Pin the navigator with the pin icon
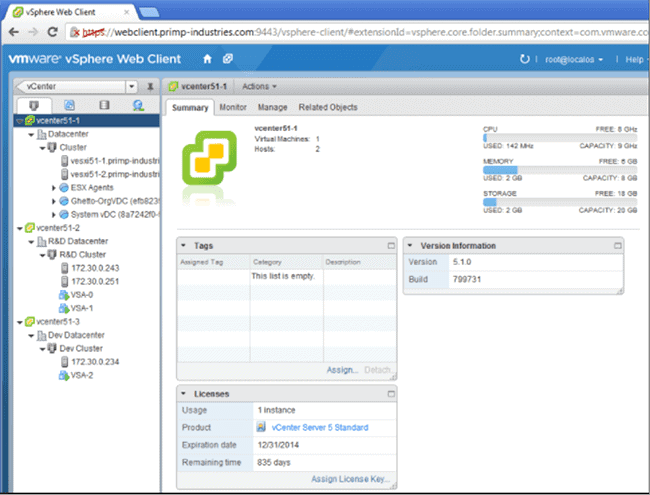The image size is (650, 495). [150, 86]
